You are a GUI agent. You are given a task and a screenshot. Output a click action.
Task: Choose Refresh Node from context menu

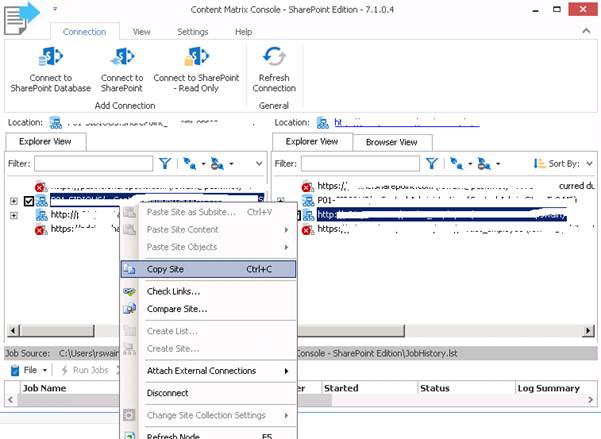[x=209, y=435]
